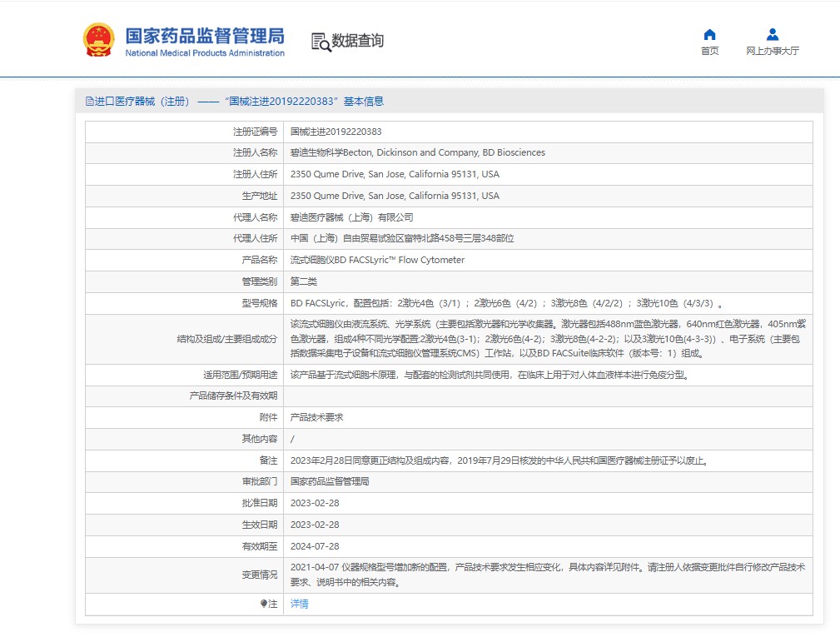Click the 网上办事大厅 label text

(772, 51)
